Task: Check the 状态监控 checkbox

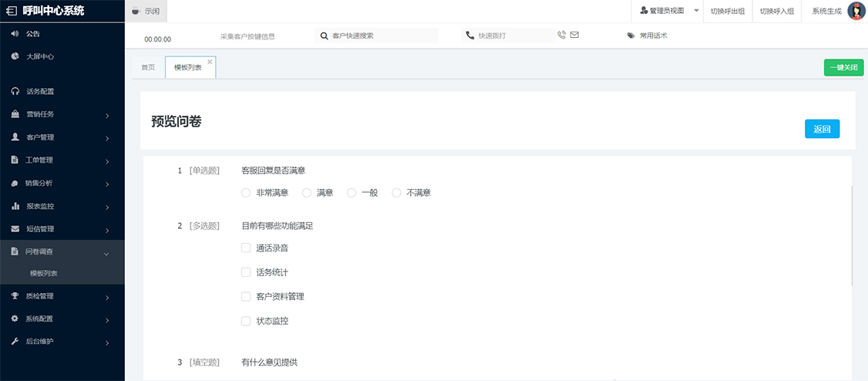Action: (247, 321)
